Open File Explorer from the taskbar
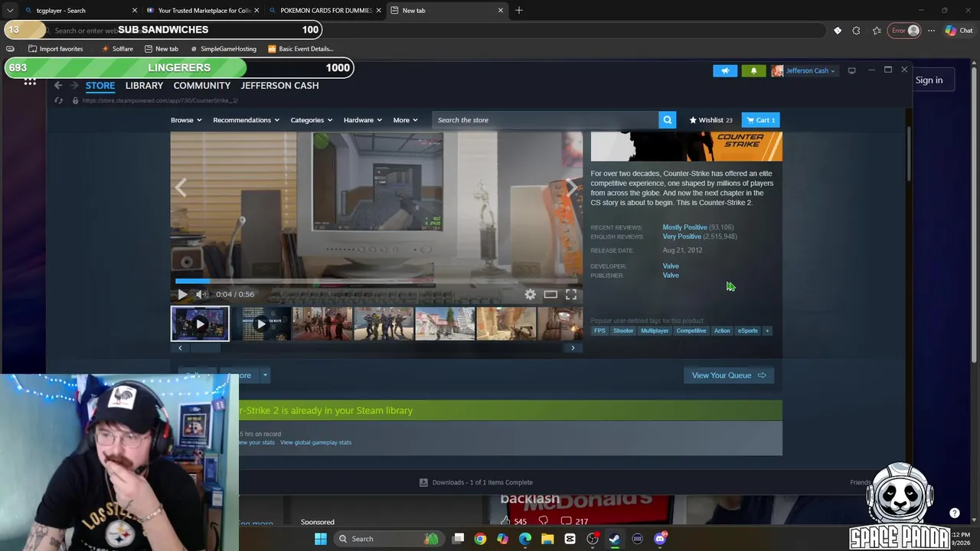Screen dimensions: 980x551 tap(547, 539)
